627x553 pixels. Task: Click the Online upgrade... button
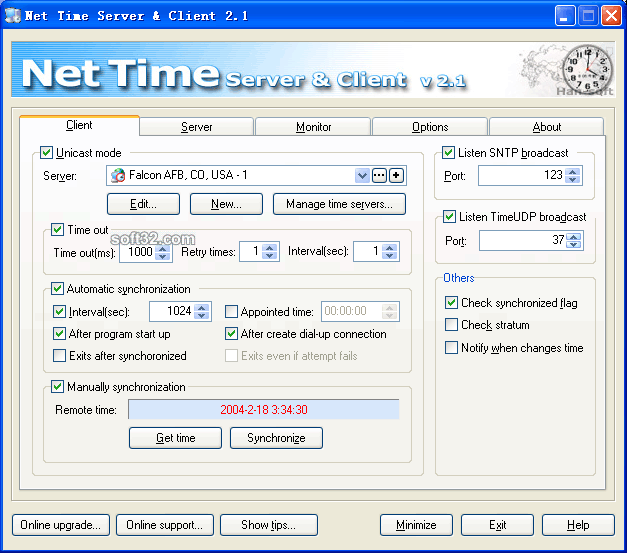pyautogui.click(x=61, y=525)
